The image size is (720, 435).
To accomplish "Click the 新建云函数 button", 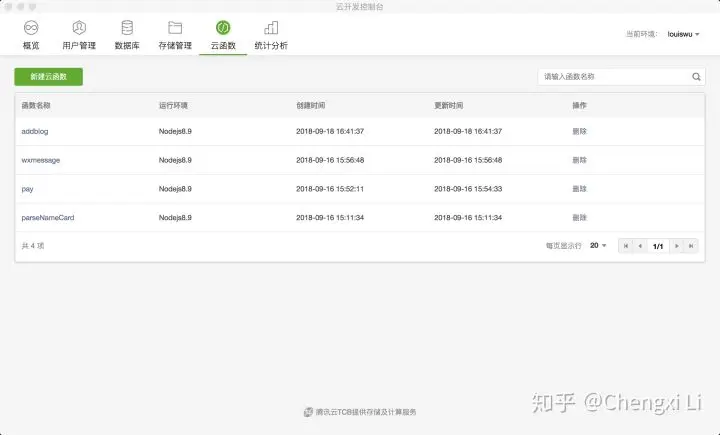I will pyautogui.click(x=49, y=77).
